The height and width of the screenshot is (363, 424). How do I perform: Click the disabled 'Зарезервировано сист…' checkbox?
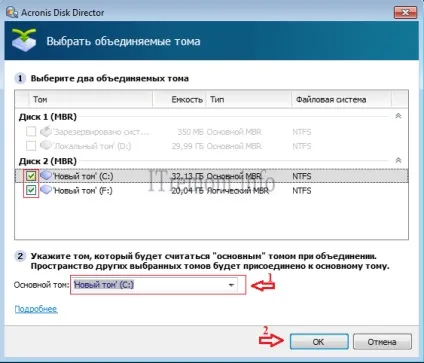(31, 131)
